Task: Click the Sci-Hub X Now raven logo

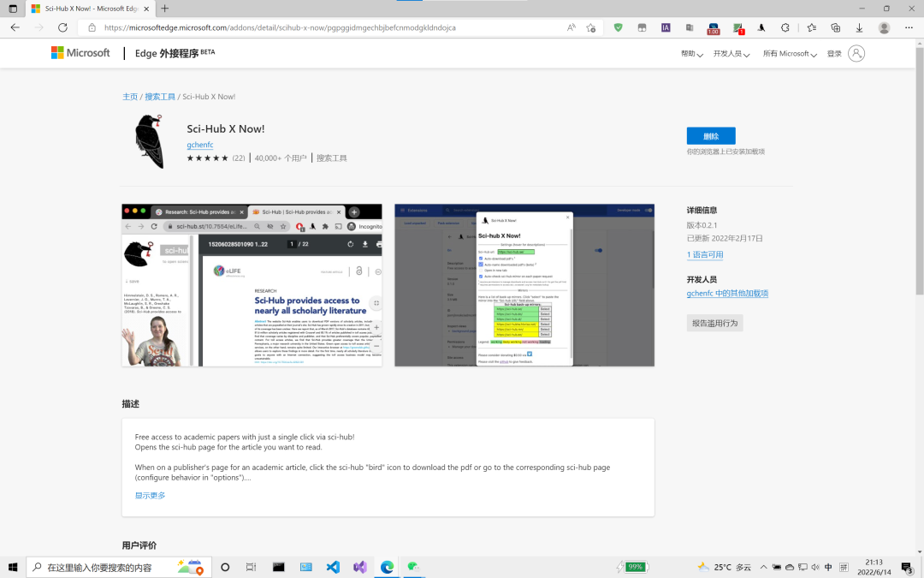Action: [149, 141]
